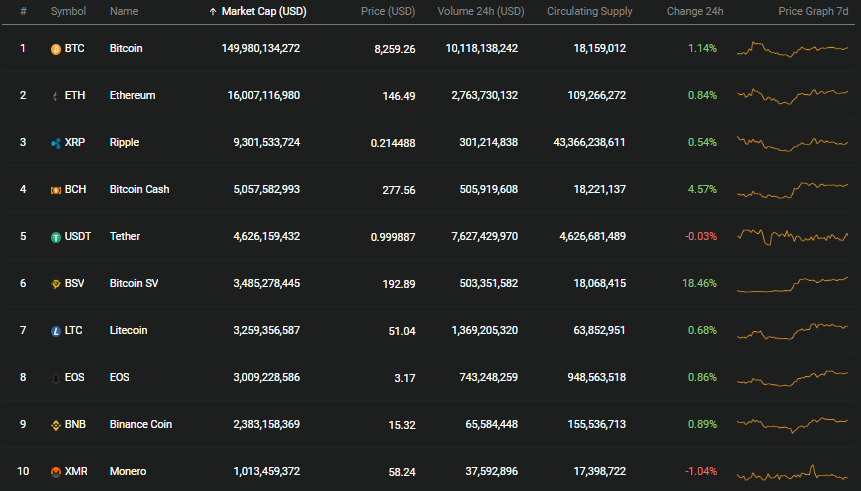The image size is (861, 491).
Task: Click the sort arrow beside Market Cap
Action: [213, 12]
